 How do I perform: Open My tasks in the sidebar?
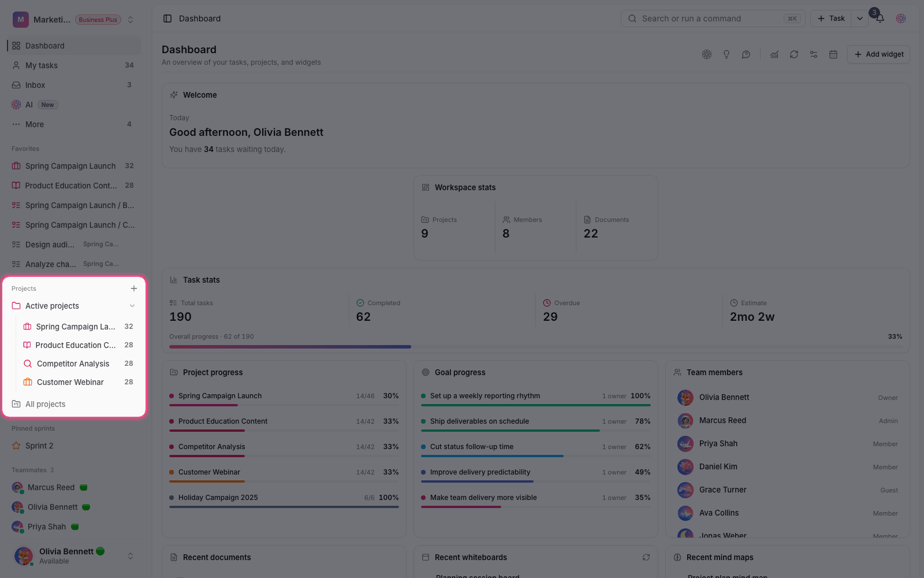(74, 65)
